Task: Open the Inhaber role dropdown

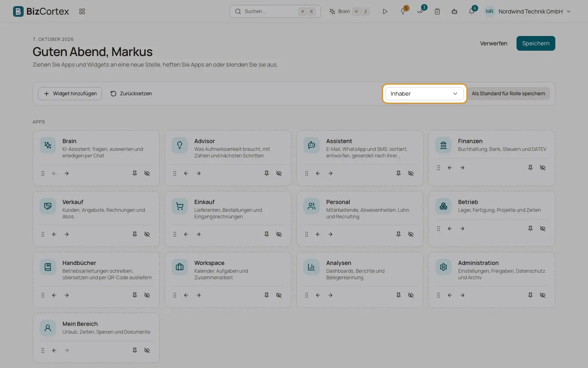Action: [424, 94]
